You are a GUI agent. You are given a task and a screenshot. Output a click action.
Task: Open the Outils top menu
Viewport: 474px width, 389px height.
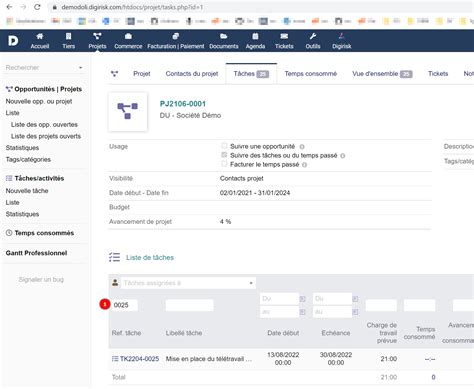pyautogui.click(x=313, y=41)
